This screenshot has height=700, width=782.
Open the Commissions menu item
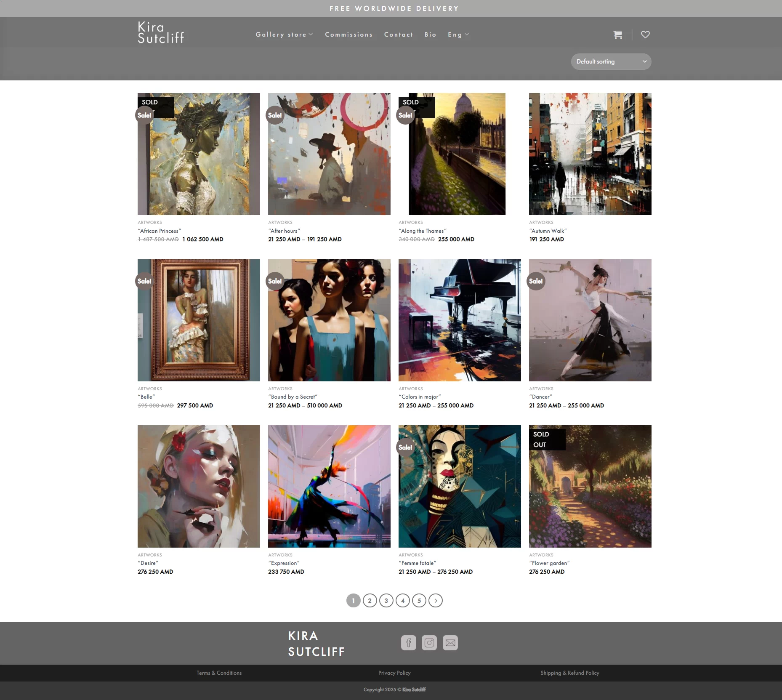[x=348, y=35]
